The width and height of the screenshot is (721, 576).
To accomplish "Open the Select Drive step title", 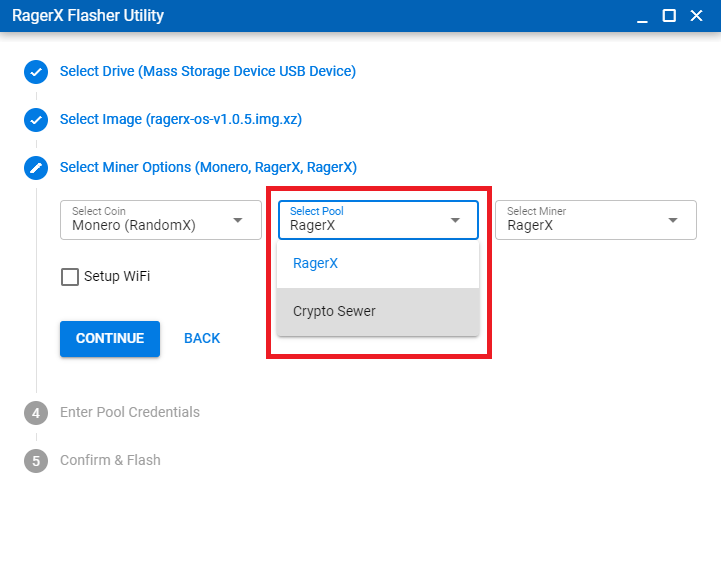I will (208, 71).
